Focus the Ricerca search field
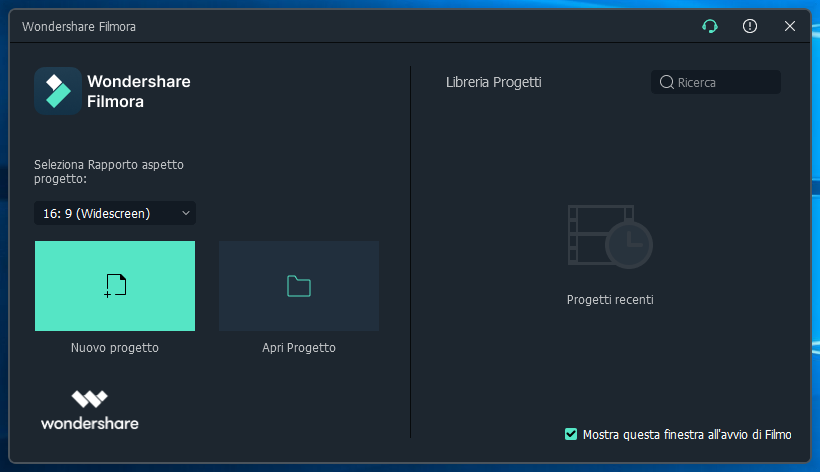 coord(725,82)
